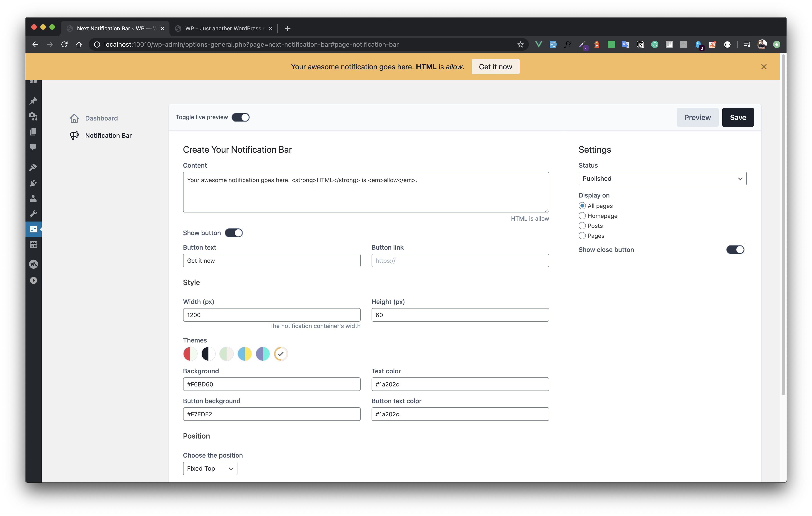Toggle the Show close button switch

735,250
